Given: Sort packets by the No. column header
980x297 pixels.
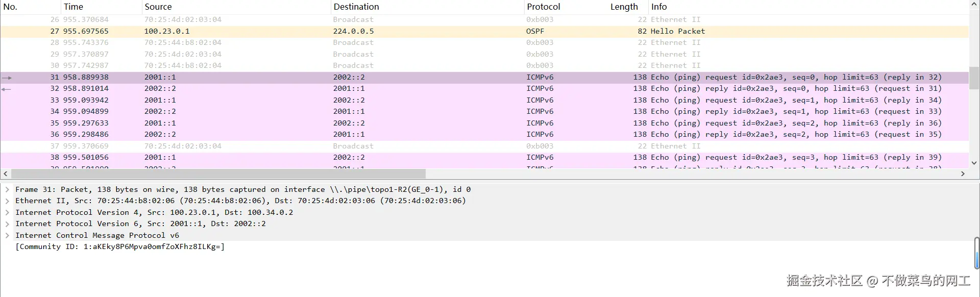Looking at the screenshot, I should 30,7.
